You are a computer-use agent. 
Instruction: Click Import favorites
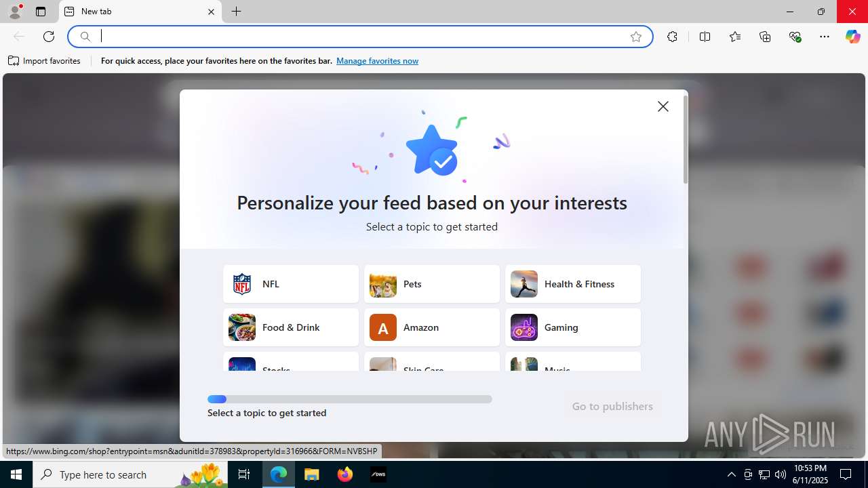tap(44, 61)
